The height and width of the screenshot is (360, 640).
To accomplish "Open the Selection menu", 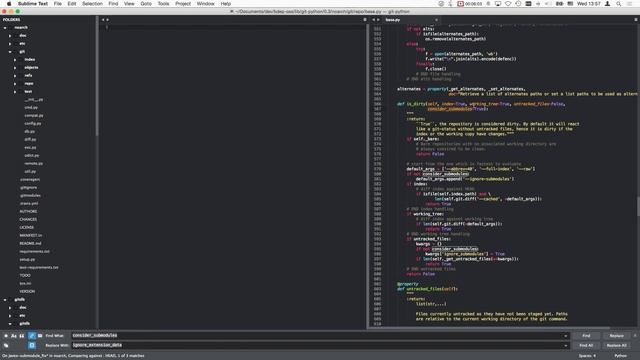I will (x=92, y=4).
